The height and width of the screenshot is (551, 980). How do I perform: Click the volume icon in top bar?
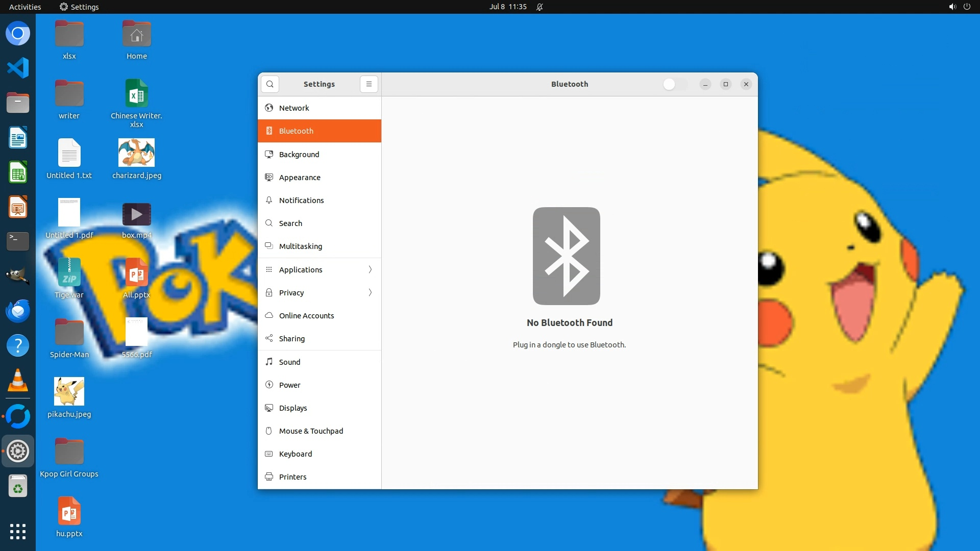point(952,7)
